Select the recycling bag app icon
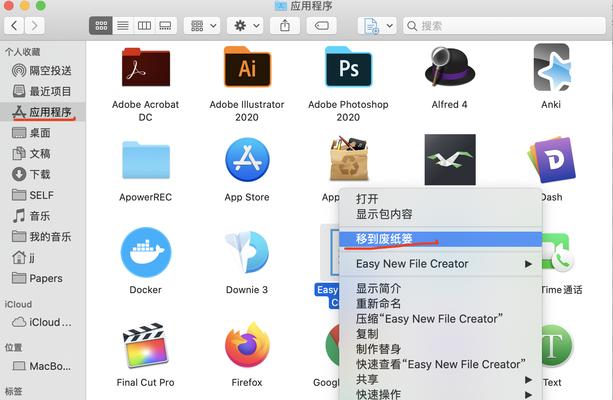Image resolution: width=613 pixels, height=400 pixels. pyautogui.click(x=348, y=158)
